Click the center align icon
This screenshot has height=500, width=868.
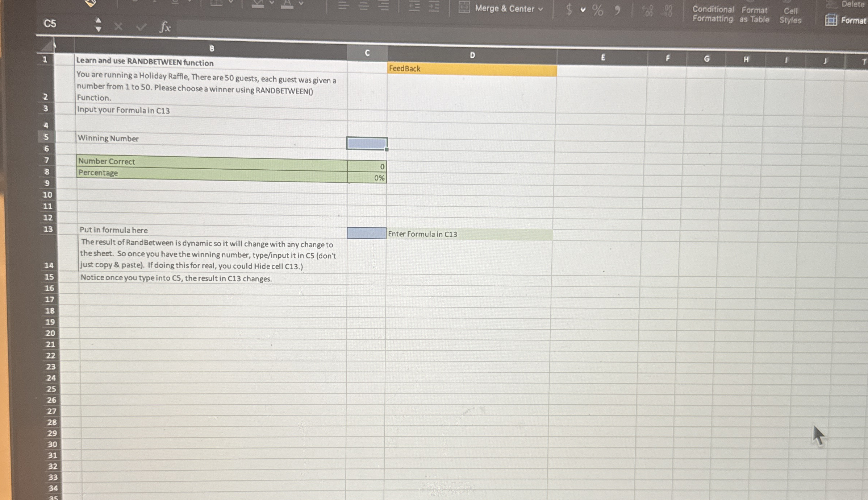tap(364, 6)
